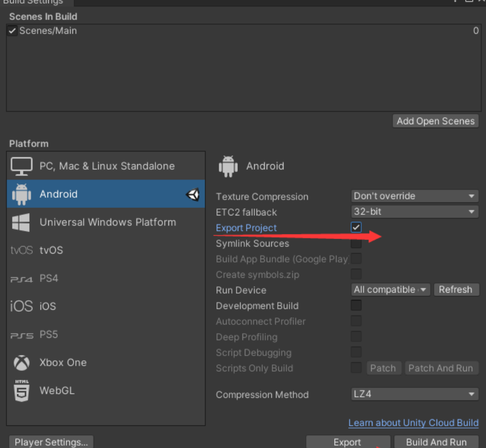
Task: Click the WebGL HTML5 shield icon
Action: (22, 391)
